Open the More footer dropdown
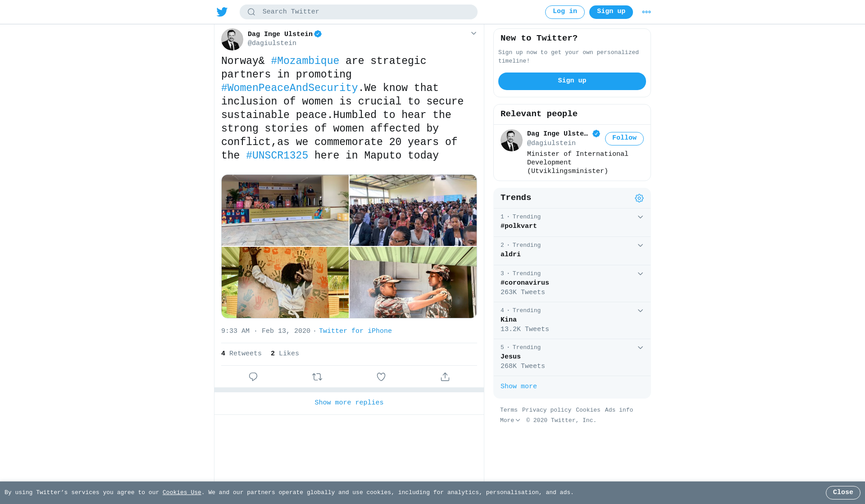This screenshot has width=865, height=504. tap(510, 420)
